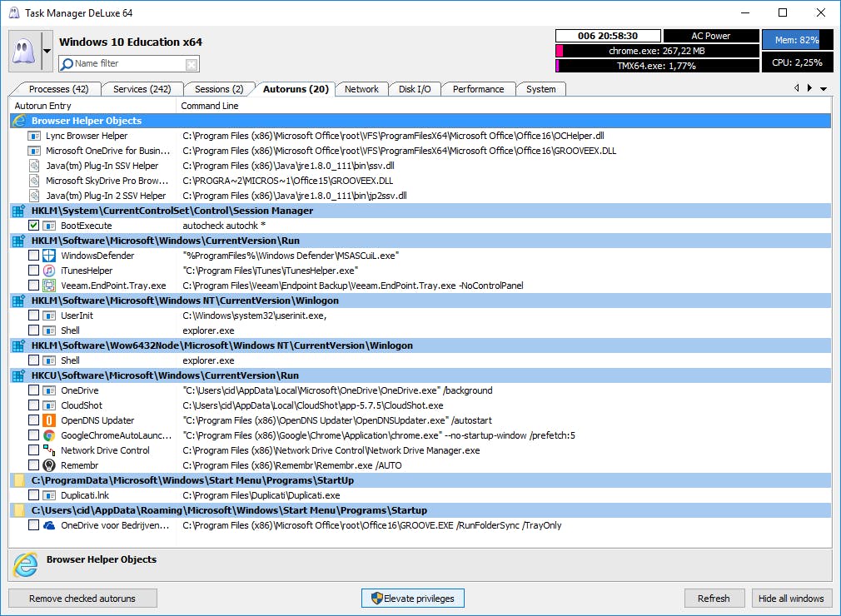Click the Veeam.EndPoint.Tray.exe icon

(49, 286)
